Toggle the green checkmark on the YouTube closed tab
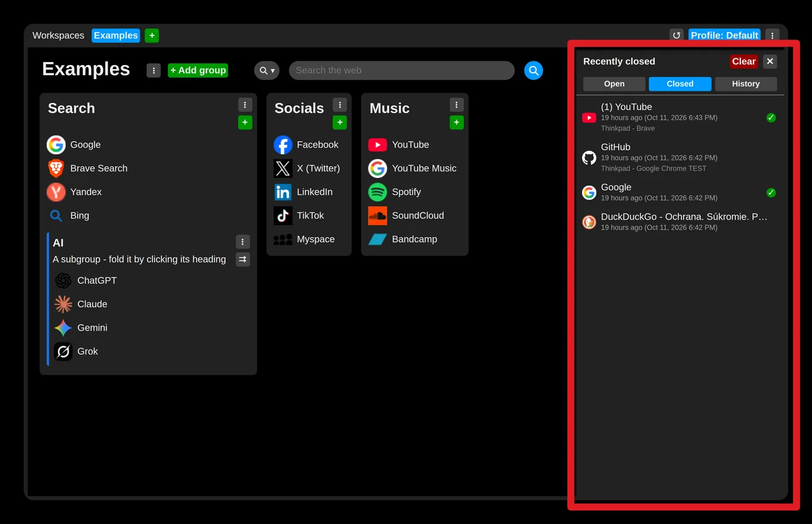Viewport: 812px width, 524px height. click(x=771, y=118)
